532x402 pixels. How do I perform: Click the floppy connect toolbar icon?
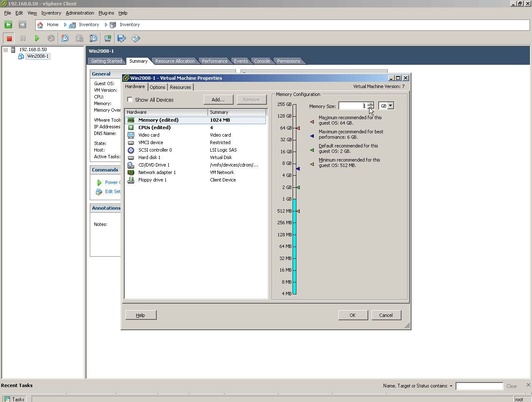[x=122, y=38]
